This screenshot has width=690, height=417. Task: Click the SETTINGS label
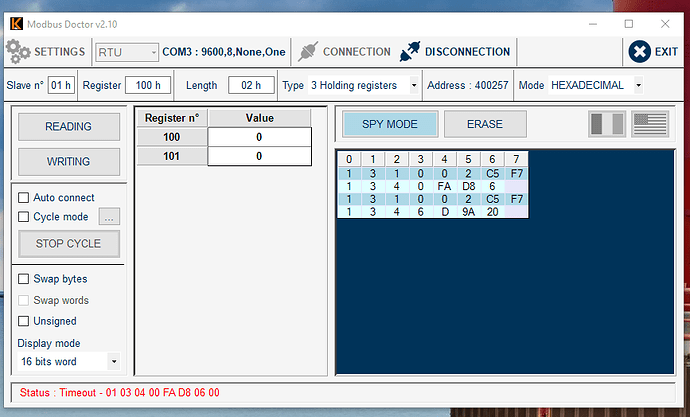click(x=60, y=52)
